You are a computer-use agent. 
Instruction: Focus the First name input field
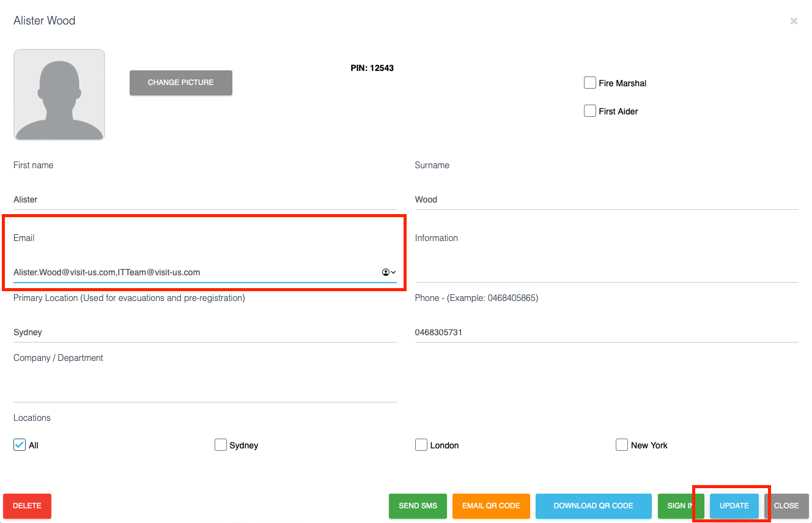point(205,199)
